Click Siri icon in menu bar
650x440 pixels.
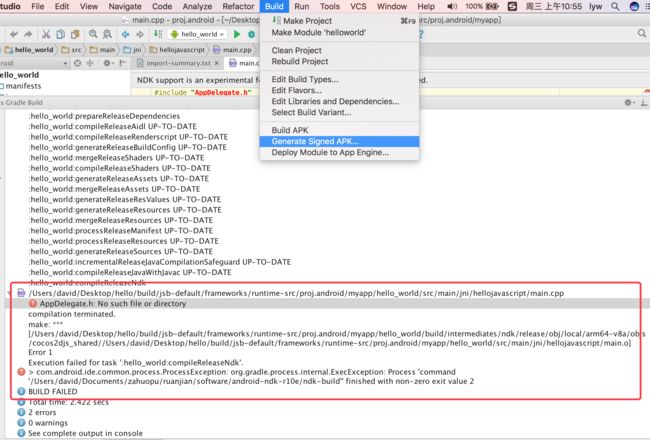(x=634, y=6)
